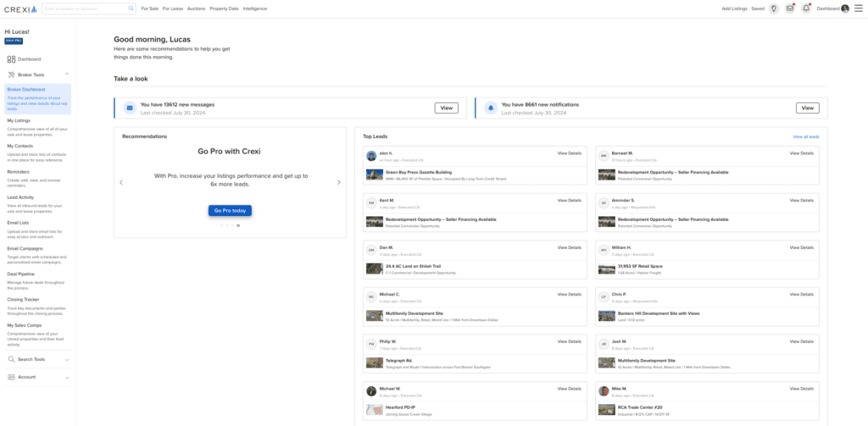Open the notifications bell icon in header
868x426 pixels.
click(806, 8)
